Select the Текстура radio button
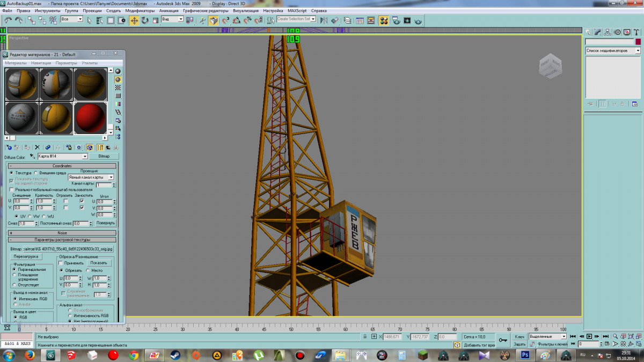644x362 pixels. 11,173
